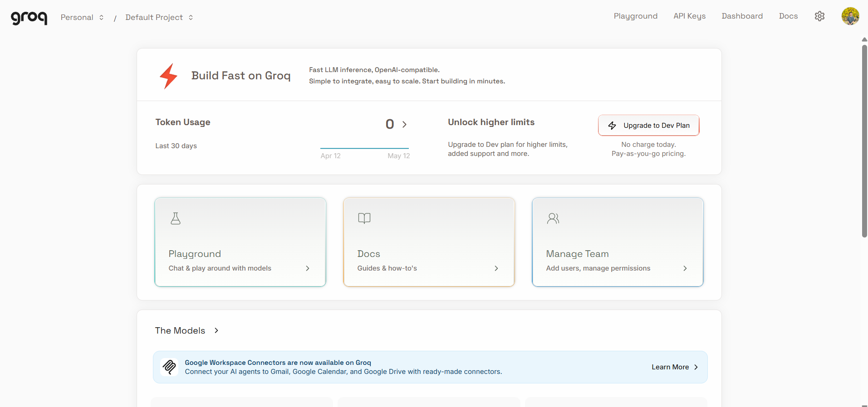Click the Build Fast on Groq heading
The width and height of the screenshot is (868, 407).
tap(240, 76)
